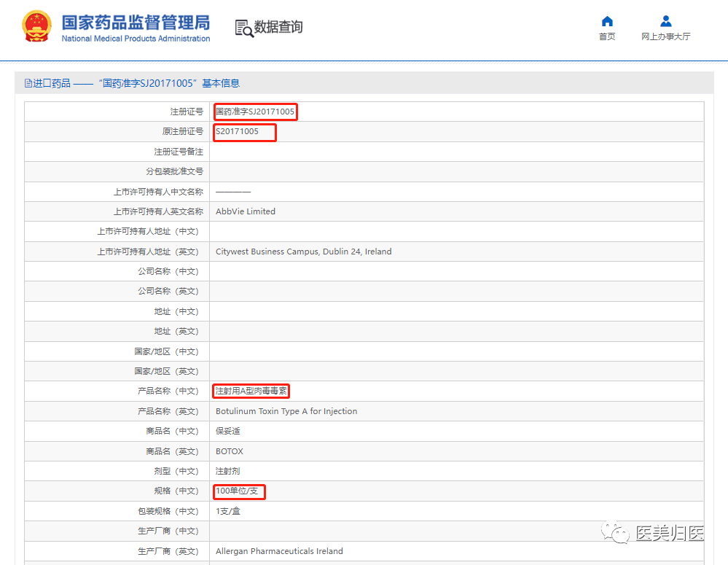The image size is (728, 565).
Task: Select registration number 国药准字SJ20171005 cell
Action: tap(255, 112)
